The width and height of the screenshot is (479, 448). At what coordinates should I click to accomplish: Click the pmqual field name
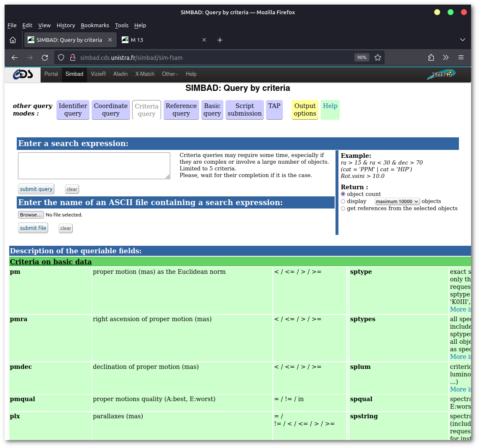(x=22, y=399)
